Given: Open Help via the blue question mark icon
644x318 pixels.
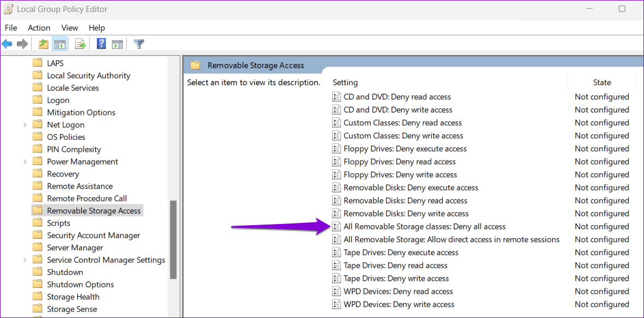Looking at the screenshot, I should click(101, 44).
